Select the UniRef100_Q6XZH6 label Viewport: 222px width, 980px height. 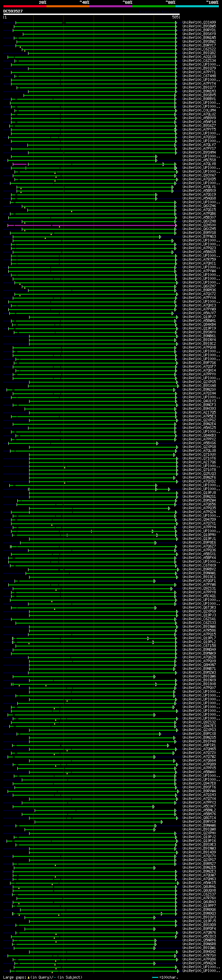click(x=199, y=206)
